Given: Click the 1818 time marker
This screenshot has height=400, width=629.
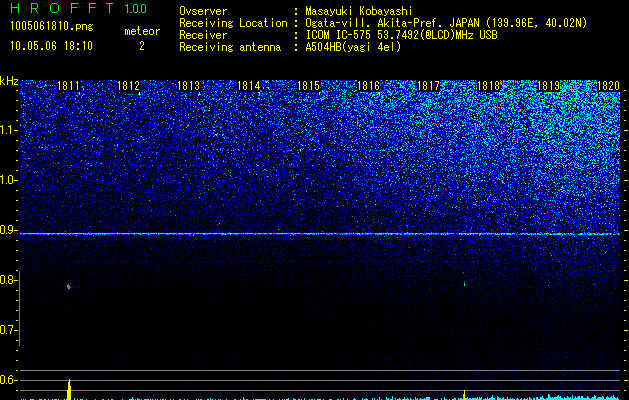Looking at the screenshot, I should [489, 86].
